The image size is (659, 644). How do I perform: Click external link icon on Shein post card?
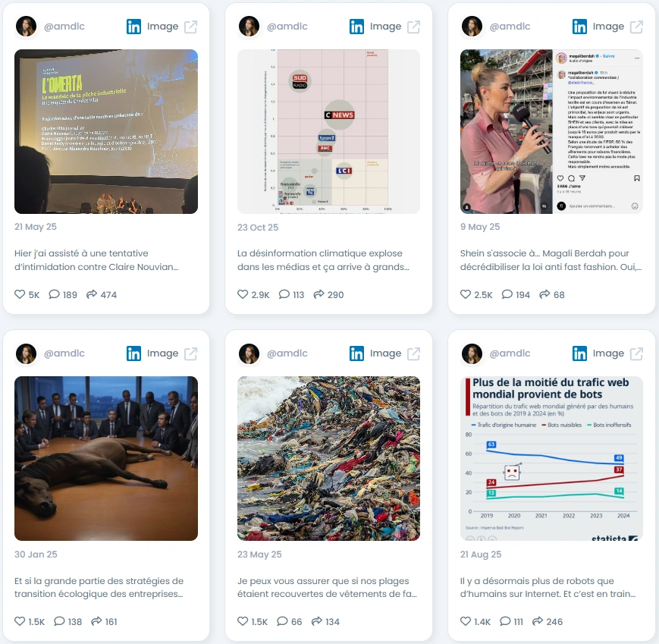point(636,27)
